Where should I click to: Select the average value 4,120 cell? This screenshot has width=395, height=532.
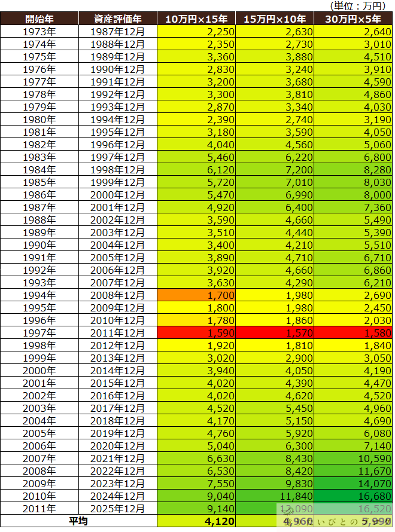coord(196,521)
